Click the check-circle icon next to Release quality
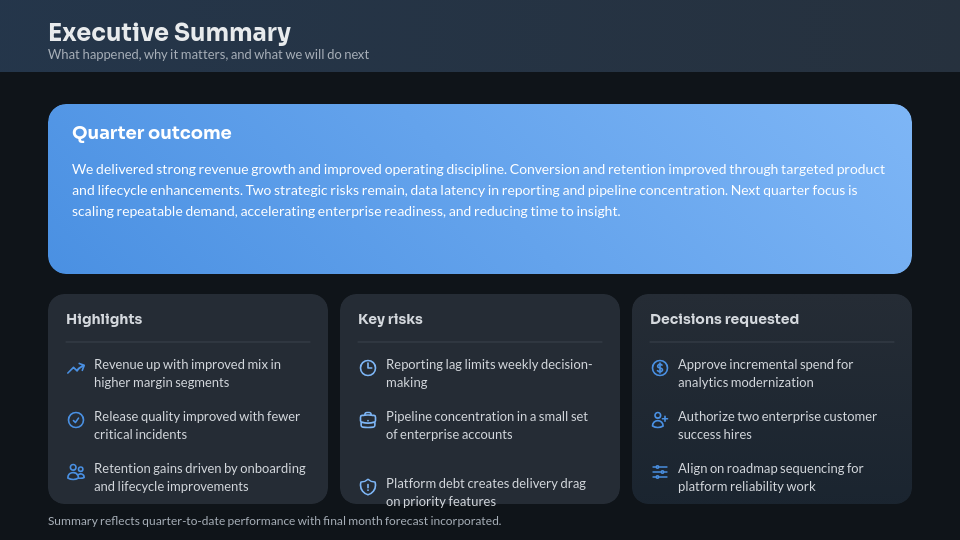 pos(75,420)
